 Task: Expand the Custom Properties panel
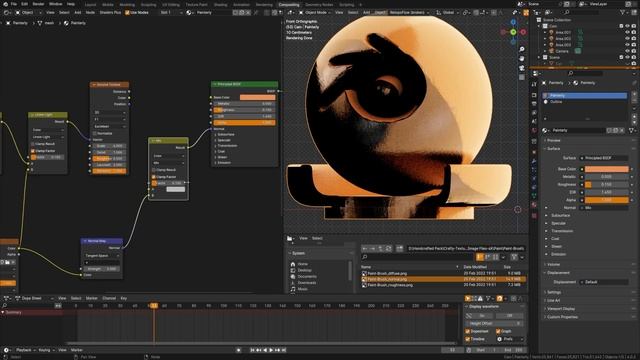(x=561, y=317)
